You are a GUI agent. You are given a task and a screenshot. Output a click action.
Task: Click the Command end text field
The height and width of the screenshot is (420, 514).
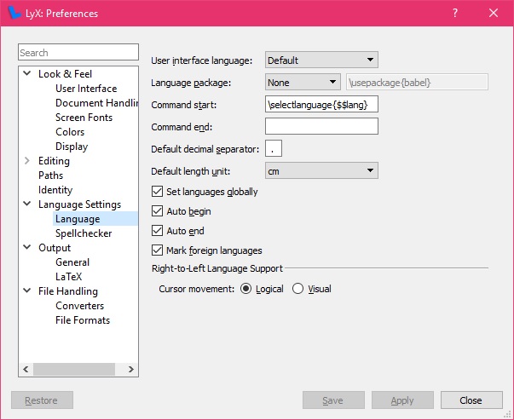click(x=321, y=126)
